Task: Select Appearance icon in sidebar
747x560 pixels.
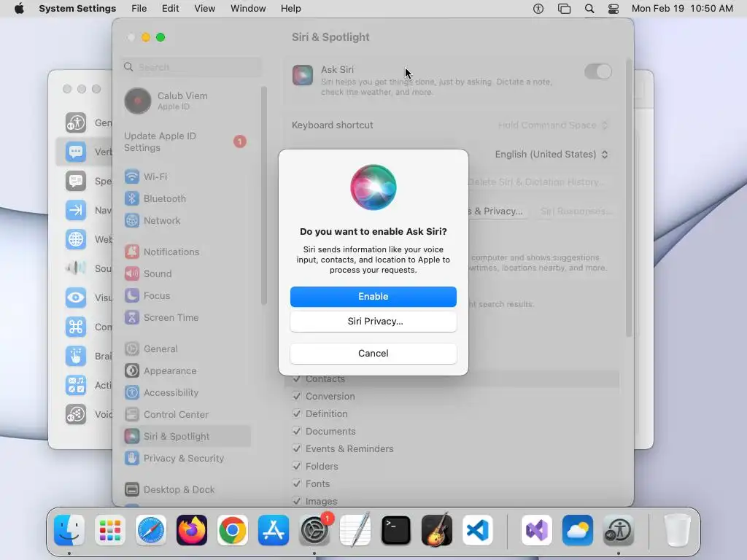Action: [132, 371]
